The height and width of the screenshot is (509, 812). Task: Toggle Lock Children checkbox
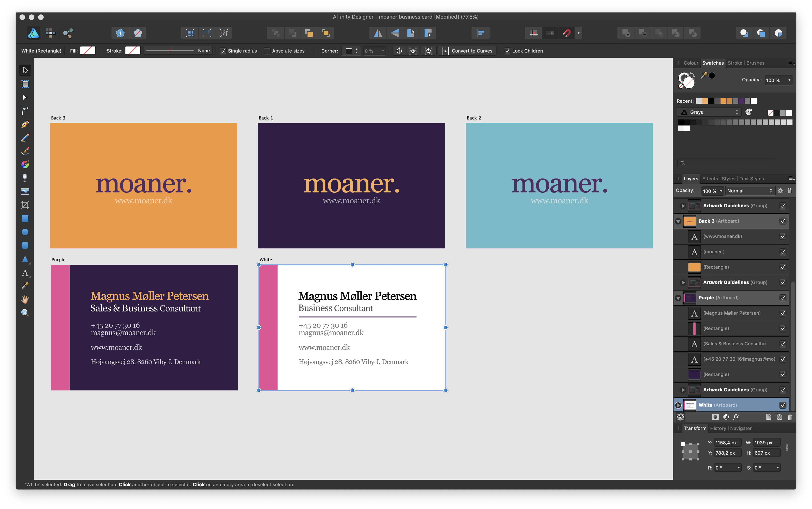click(x=507, y=51)
